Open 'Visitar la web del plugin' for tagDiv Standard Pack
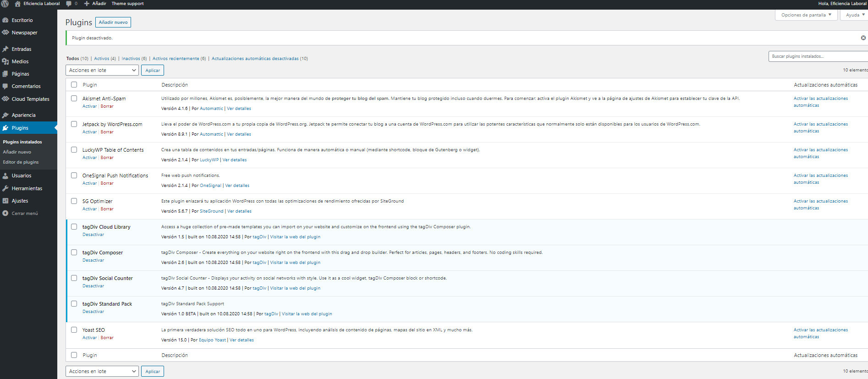The image size is (868, 379). pyautogui.click(x=307, y=314)
